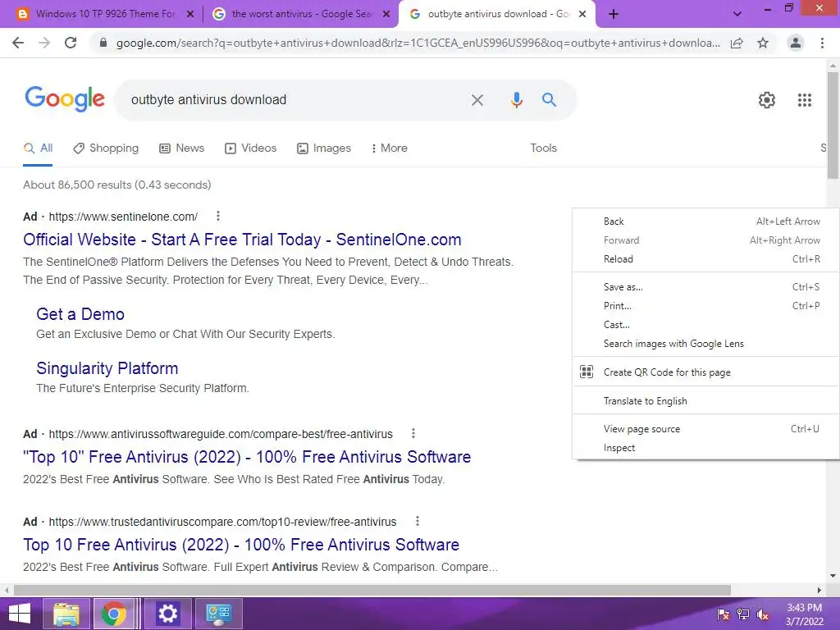
Task: Click the browser forward arrow button
Action: tap(44, 43)
